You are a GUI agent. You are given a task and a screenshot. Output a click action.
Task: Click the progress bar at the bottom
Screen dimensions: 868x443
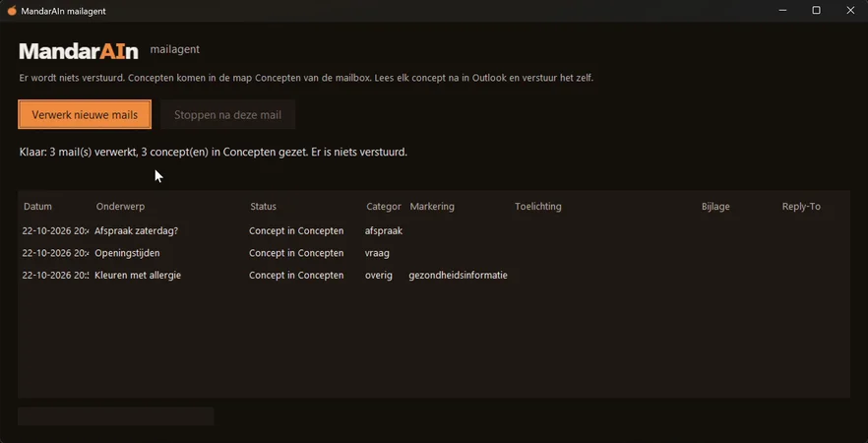[116, 416]
